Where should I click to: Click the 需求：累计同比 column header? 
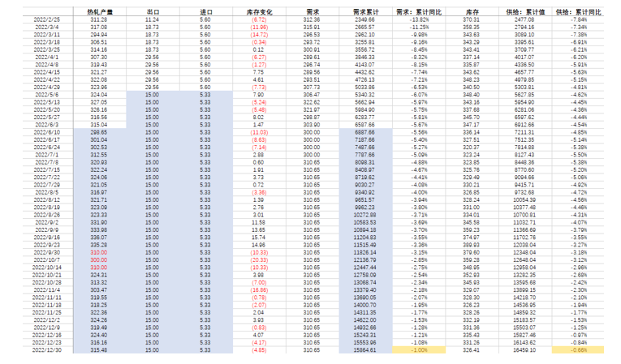click(x=419, y=12)
